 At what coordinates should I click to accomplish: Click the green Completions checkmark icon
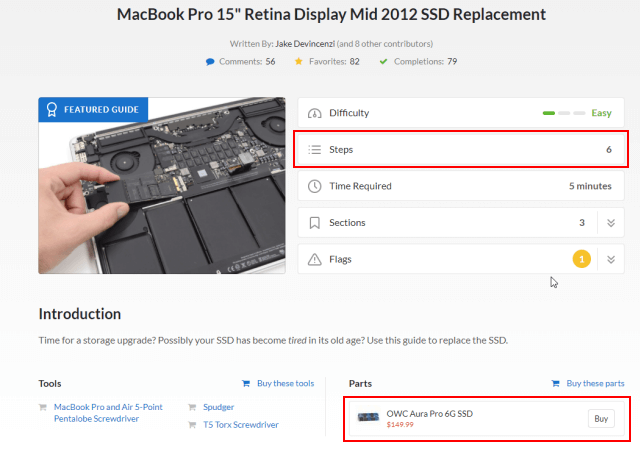point(383,61)
